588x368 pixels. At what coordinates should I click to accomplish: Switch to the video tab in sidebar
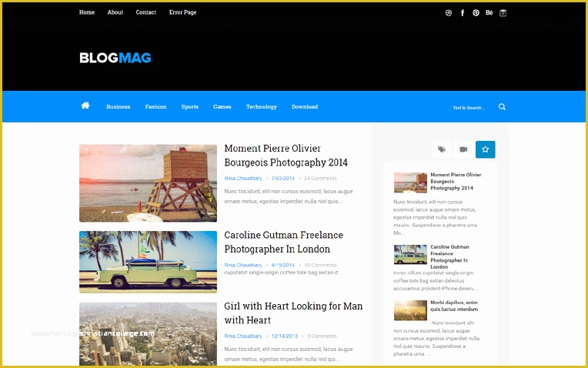click(x=463, y=149)
